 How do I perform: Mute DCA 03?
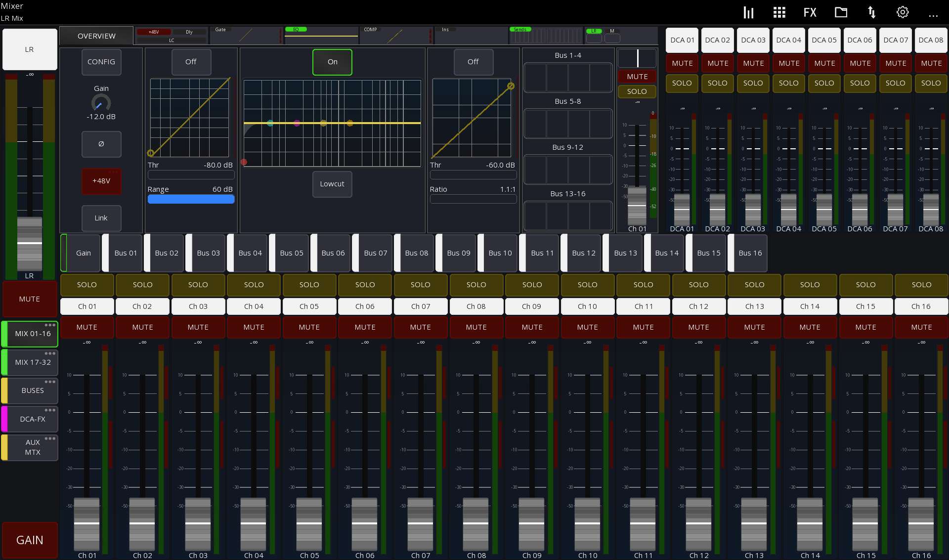(753, 63)
